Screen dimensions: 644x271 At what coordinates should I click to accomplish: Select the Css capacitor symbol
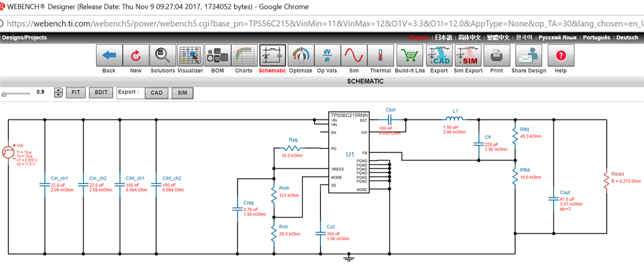coord(320,234)
